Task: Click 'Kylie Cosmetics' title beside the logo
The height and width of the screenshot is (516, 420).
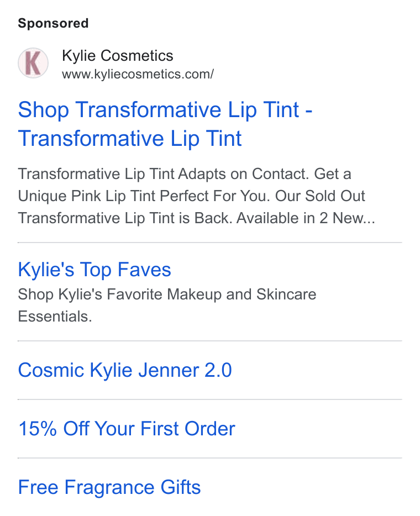Action: [x=118, y=55]
